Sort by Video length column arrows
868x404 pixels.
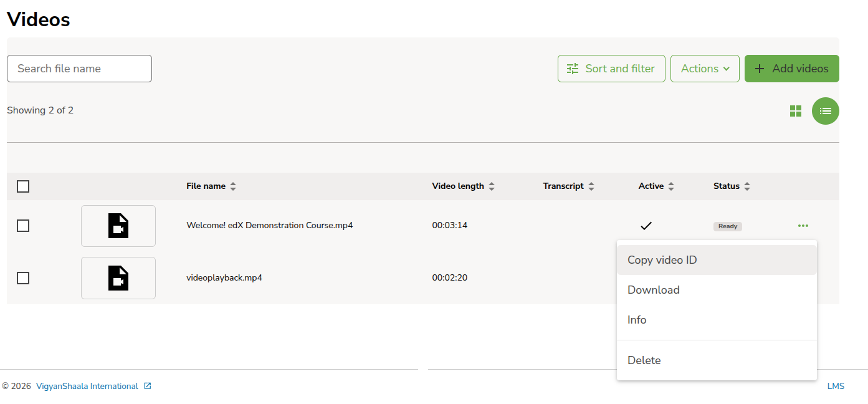(x=492, y=186)
